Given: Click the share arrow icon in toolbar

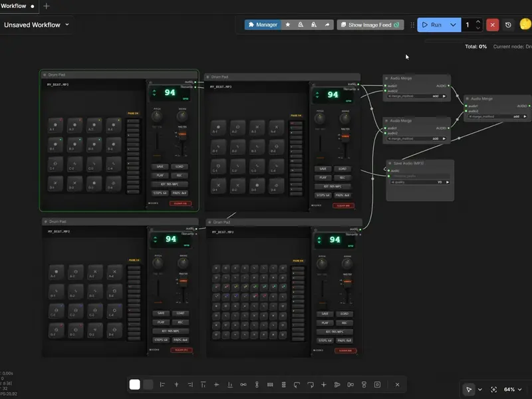Looking at the screenshot, I should (x=327, y=25).
